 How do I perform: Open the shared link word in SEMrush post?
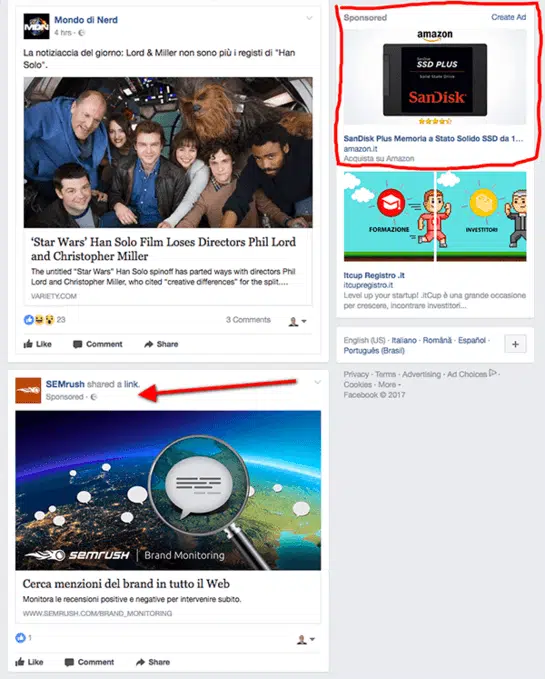click(x=131, y=384)
